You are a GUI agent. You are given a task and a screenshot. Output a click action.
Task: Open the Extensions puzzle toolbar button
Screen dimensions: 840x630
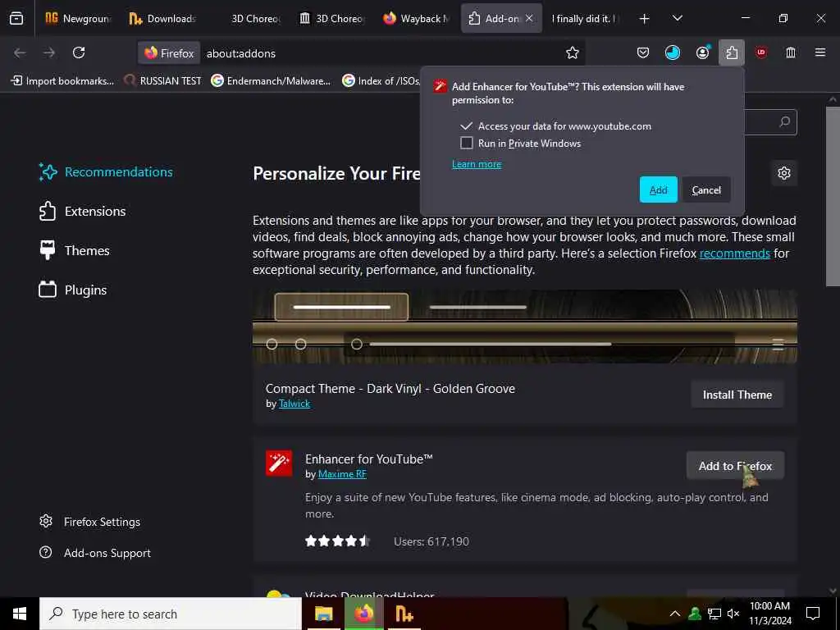[x=732, y=52]
